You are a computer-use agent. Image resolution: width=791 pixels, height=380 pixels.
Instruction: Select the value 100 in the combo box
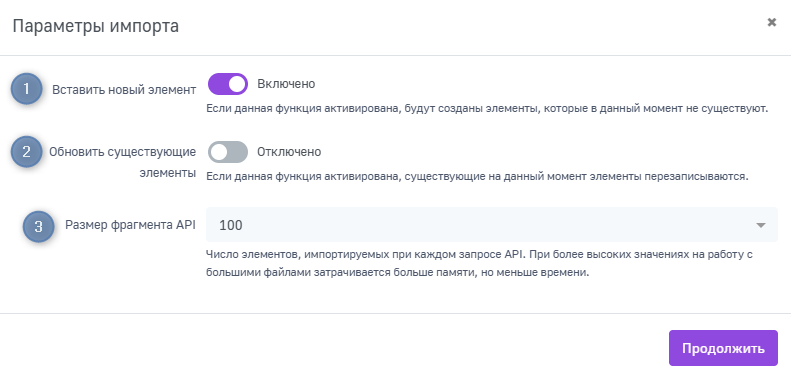click(x=231, y=225)
